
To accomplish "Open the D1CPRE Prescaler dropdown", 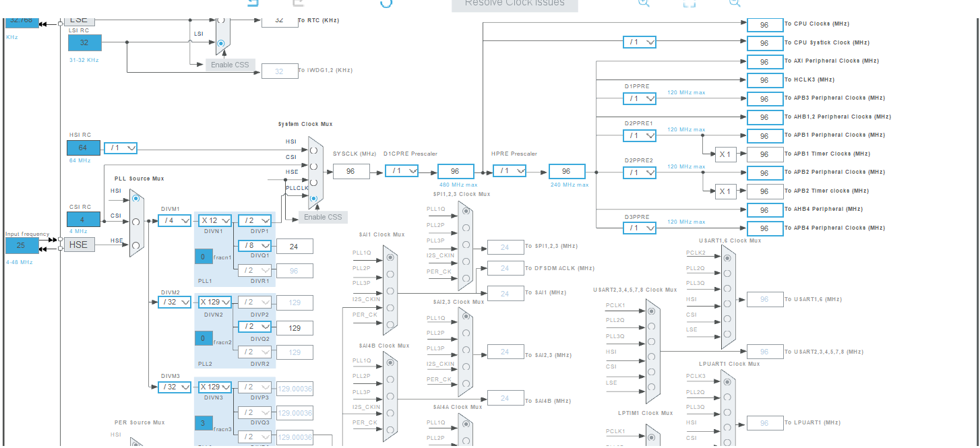I will (x=402, y=170).
